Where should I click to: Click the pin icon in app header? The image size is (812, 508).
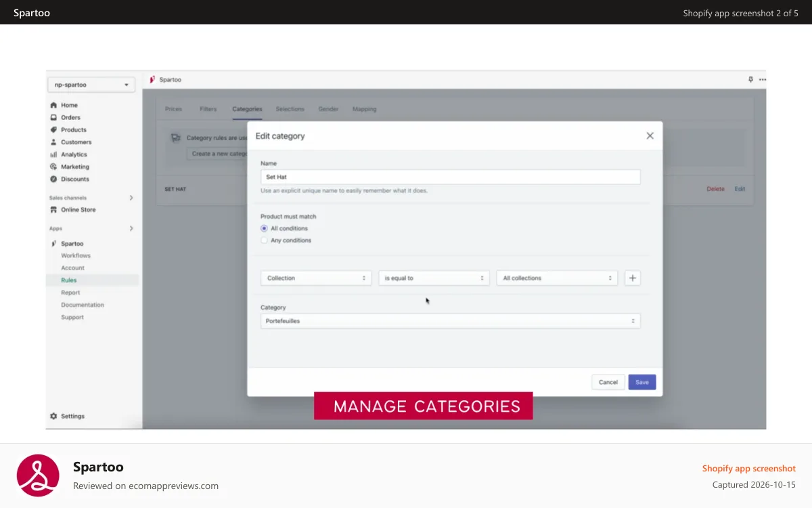point(750,79)
